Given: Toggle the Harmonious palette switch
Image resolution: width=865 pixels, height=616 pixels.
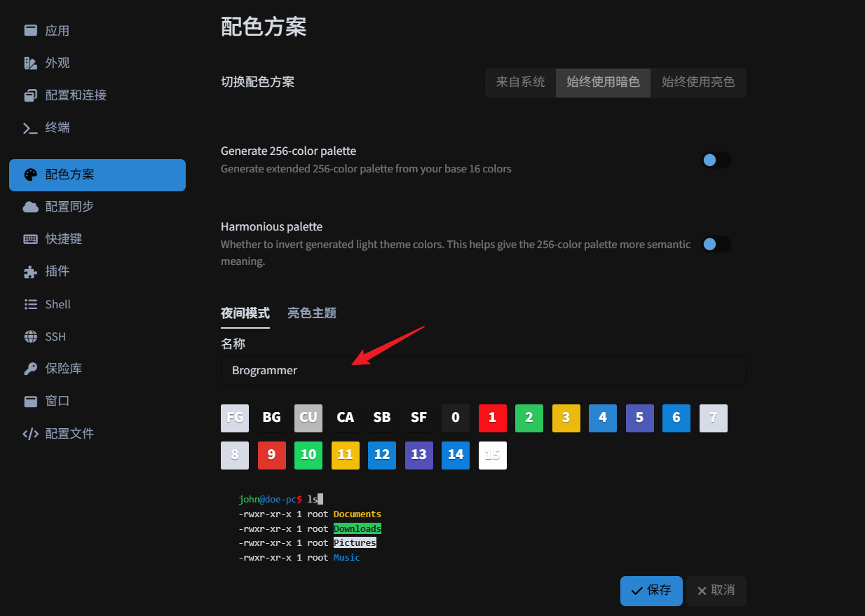Looking at the screenshot, I should [x=716, y=244].
